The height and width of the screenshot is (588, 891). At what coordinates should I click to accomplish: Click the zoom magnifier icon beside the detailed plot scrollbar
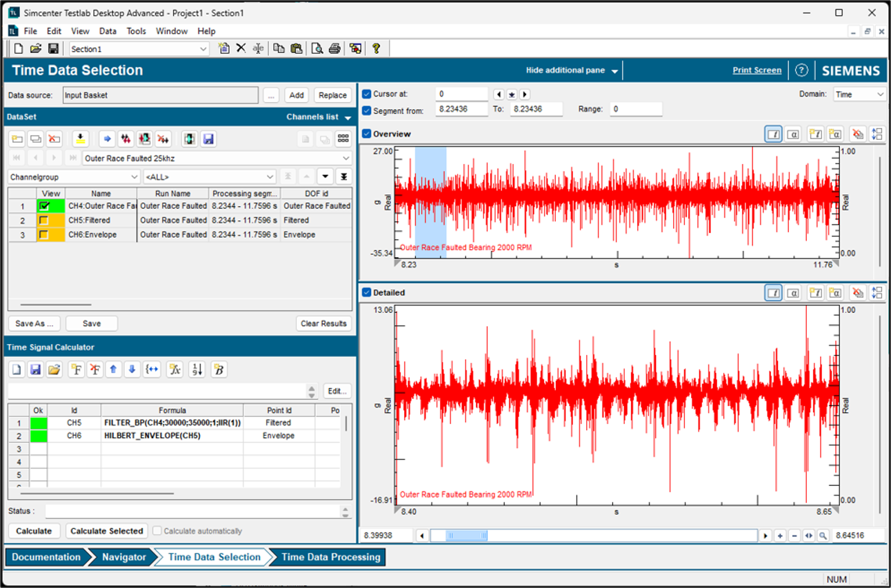click(823, 536)
